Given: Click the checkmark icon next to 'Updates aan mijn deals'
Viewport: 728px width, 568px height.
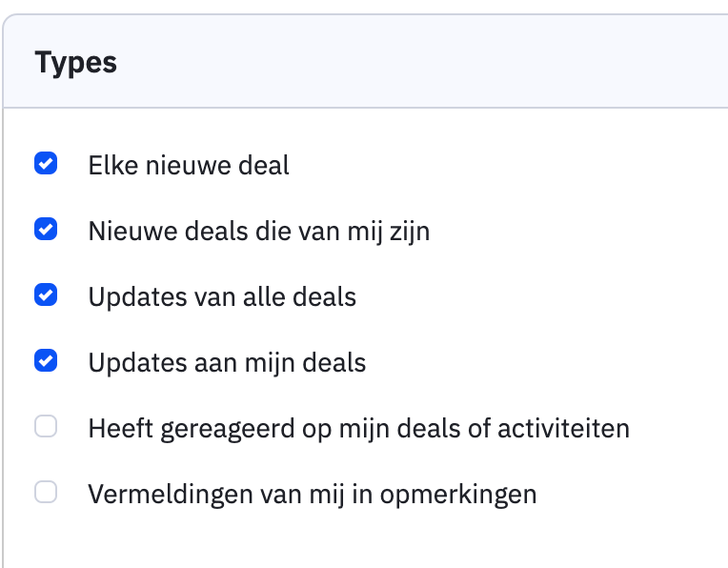Looking at the screenshot, I should (46, 361).
